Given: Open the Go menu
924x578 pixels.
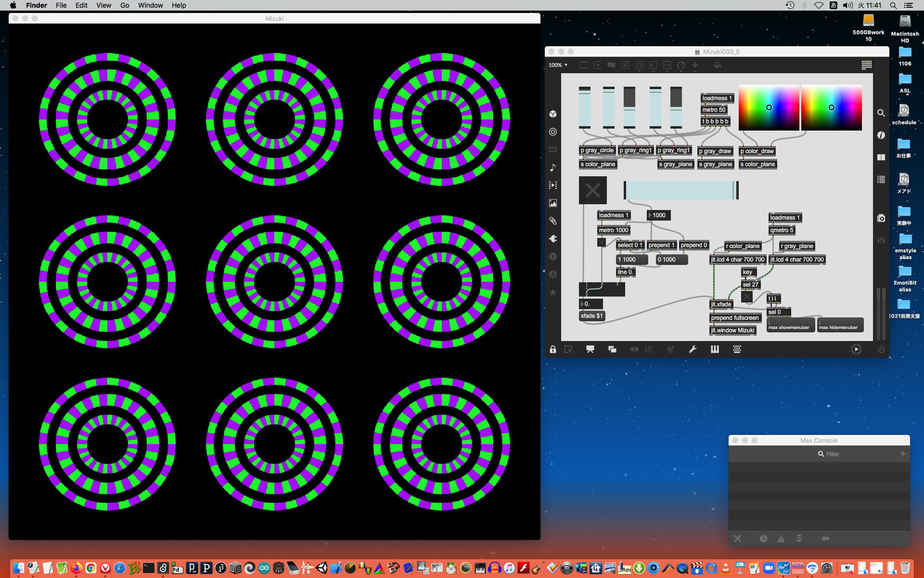Looking at the screenshot, I should 125,5.
